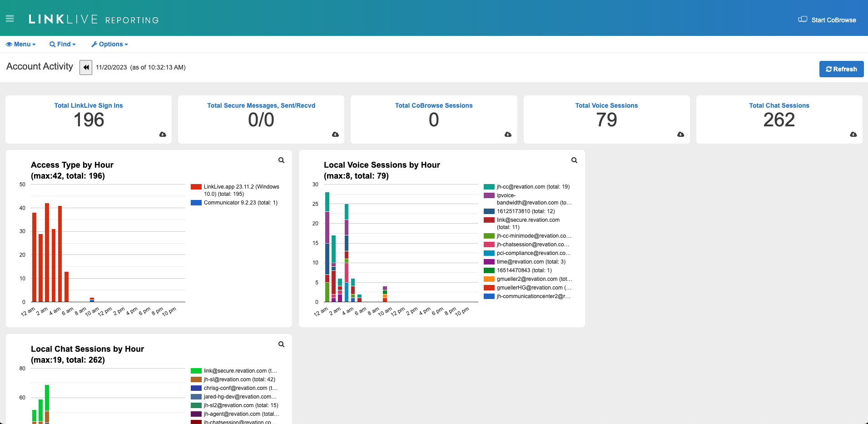
Task: Download Total Secure Messages data
Action: point(335,135)
